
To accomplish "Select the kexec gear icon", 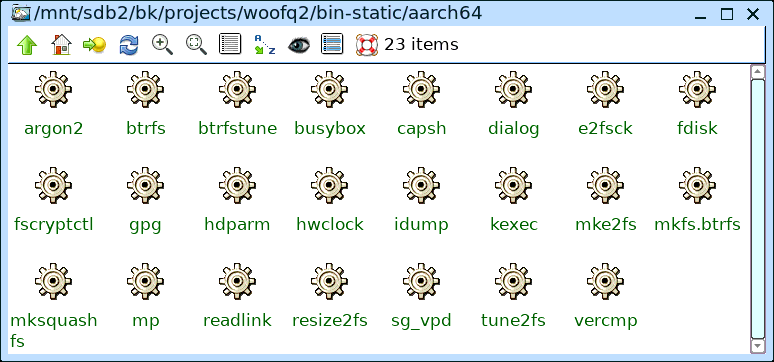I will tap(513, 185).
